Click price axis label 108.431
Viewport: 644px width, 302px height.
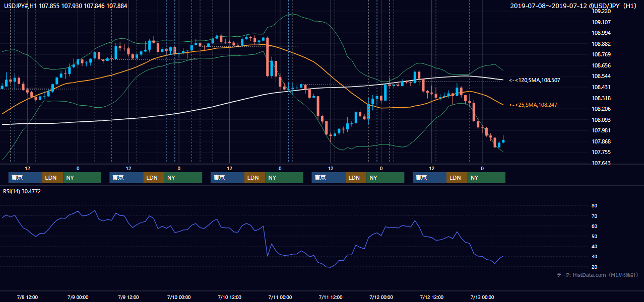pyautogui.click(x=601, y=87)
